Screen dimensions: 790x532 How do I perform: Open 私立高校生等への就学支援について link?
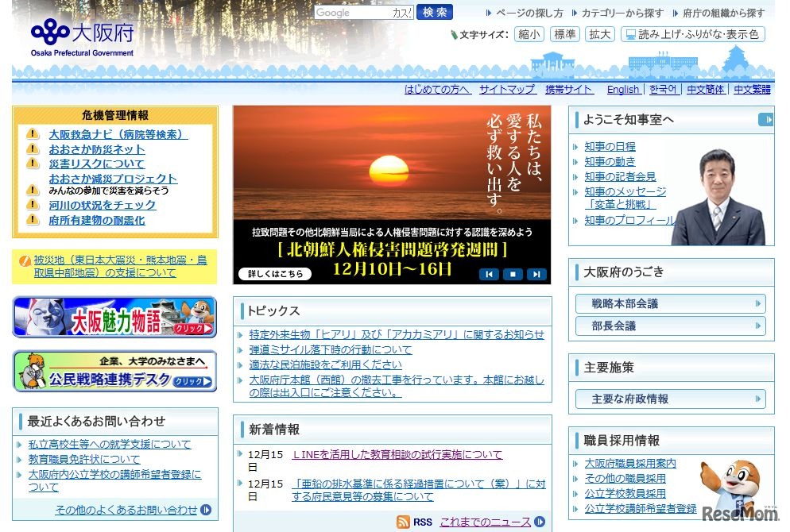click(110, 444)
